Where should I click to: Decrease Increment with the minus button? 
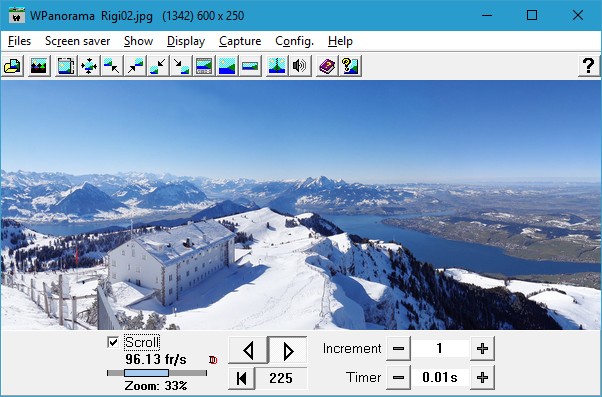398,349
